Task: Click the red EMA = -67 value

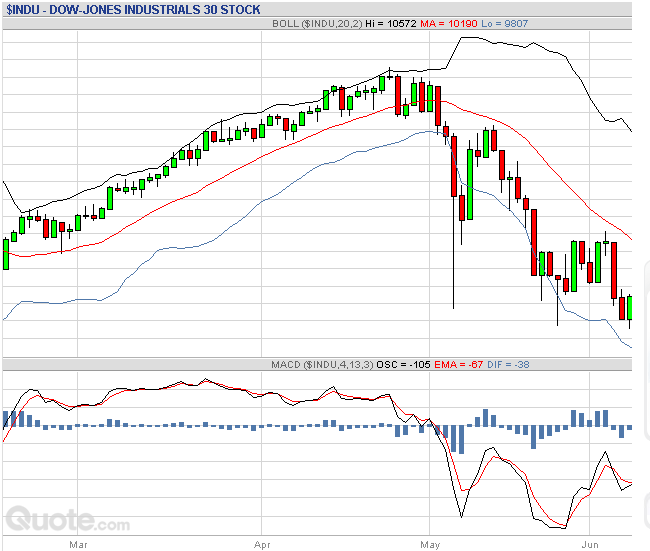Action: coord(458,365)
